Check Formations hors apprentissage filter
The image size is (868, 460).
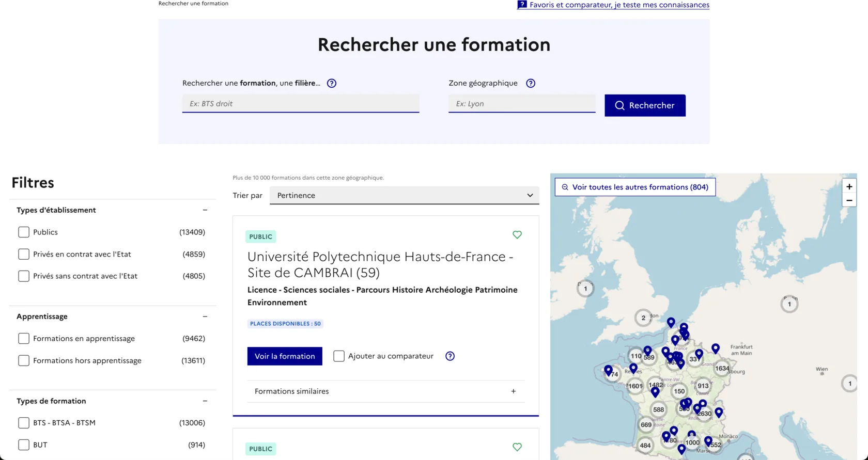point(24,360)
